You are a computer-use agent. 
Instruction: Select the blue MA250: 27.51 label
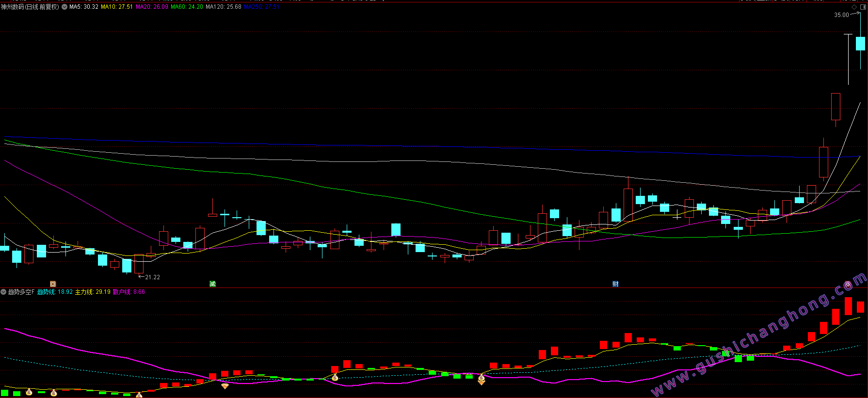click(x=261, y=7)
